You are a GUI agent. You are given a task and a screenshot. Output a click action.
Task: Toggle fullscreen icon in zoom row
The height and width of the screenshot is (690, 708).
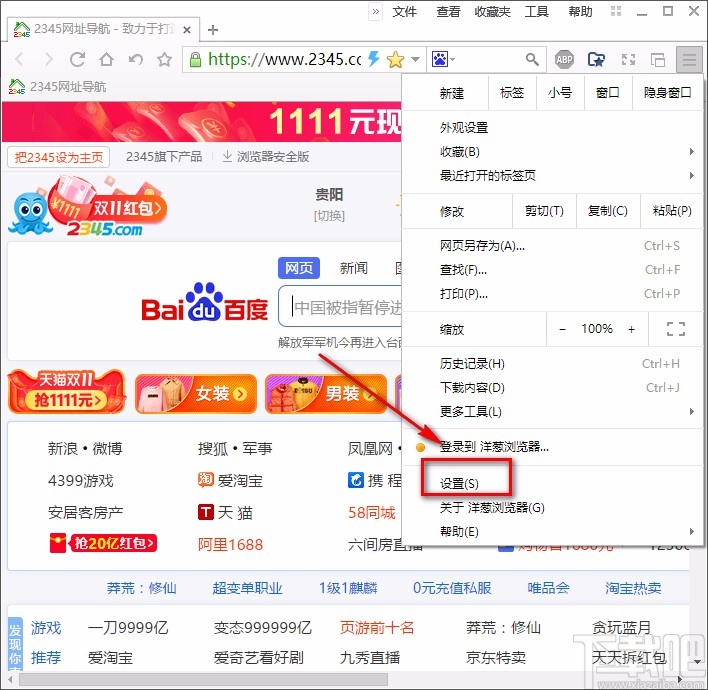[675, 329]
